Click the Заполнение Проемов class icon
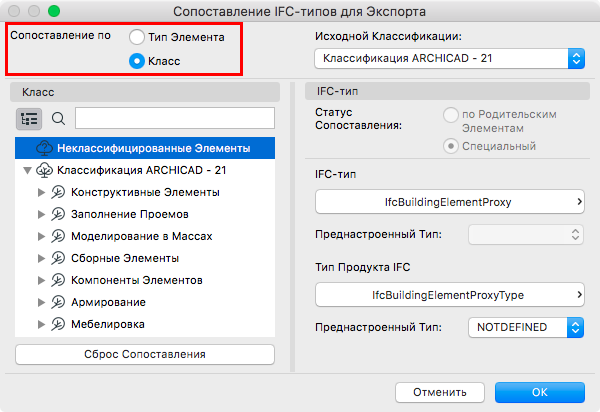This screenshot has width=600, height=412. pos(57,214)
